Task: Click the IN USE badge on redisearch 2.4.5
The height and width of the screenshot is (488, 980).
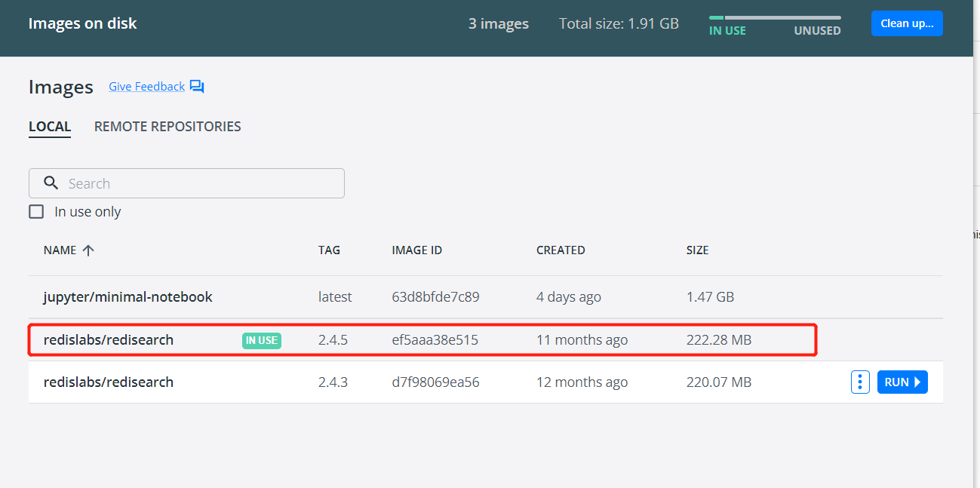Action: 261,340
